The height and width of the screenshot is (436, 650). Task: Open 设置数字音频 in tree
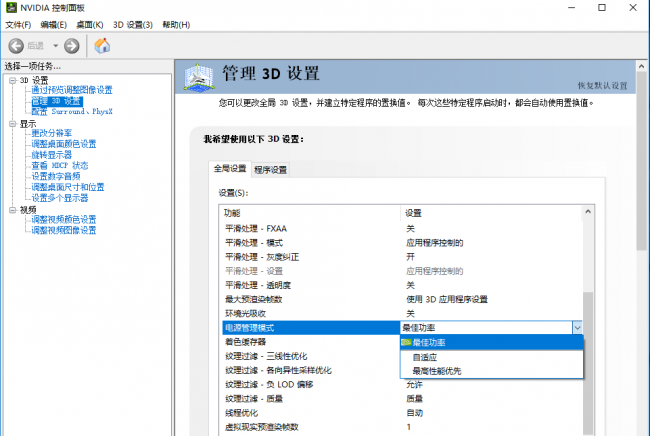click(56, 176)
